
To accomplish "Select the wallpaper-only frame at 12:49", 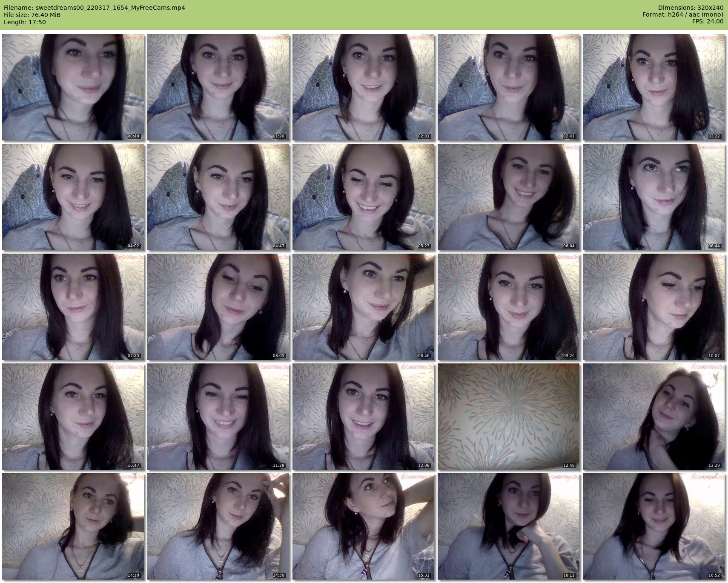I will [508, 417].
